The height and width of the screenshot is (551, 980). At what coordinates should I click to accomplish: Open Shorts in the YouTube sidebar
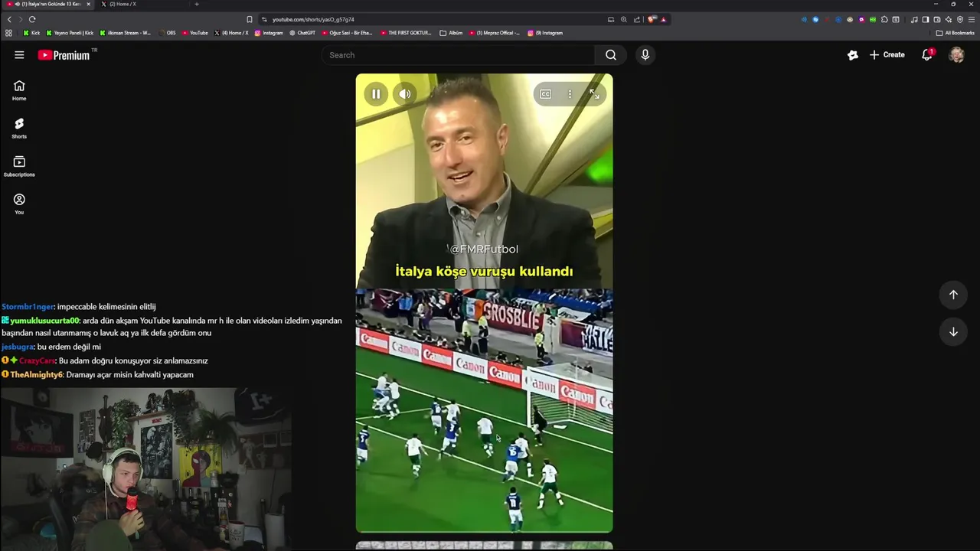tap(19, 128)
